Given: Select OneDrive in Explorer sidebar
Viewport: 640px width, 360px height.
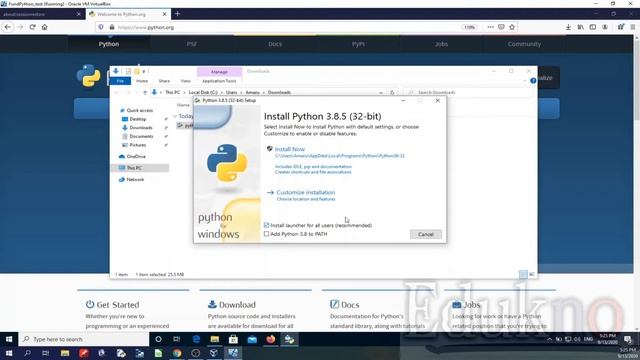Looking at the screenshot, I should click(136, 156).
